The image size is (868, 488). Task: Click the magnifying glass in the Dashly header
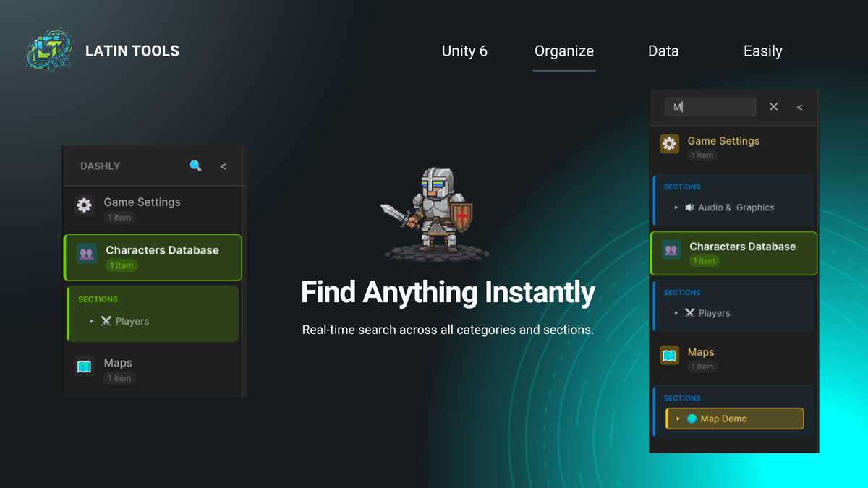point(194,166)
